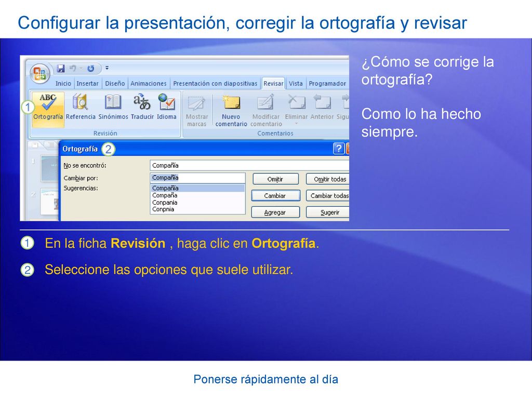Toggle the Mostrar marcas icon
This screenshot has width=532, height=399.
197,103
